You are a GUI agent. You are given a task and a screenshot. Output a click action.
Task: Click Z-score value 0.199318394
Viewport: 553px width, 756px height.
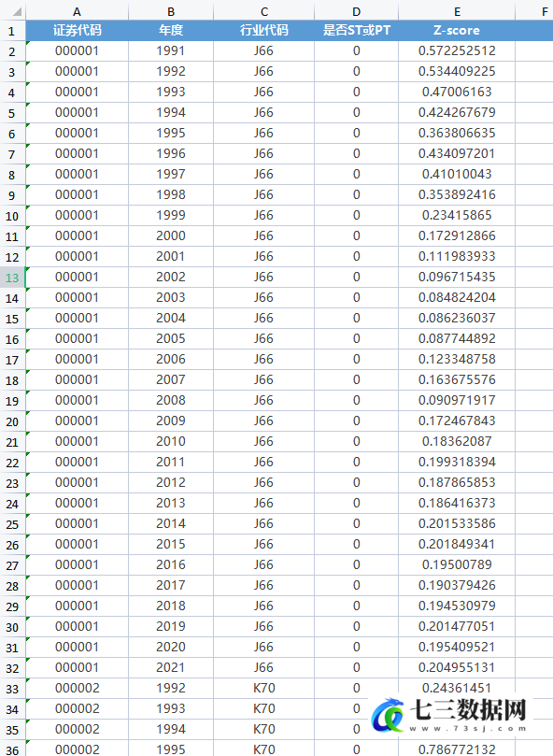(x=457, y=462)
